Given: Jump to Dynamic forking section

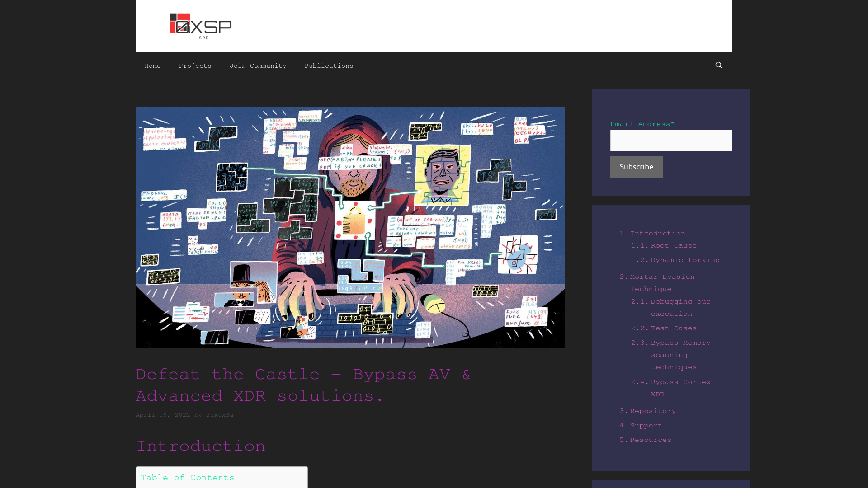Looking at the screenshot, I should click(685, 260).
